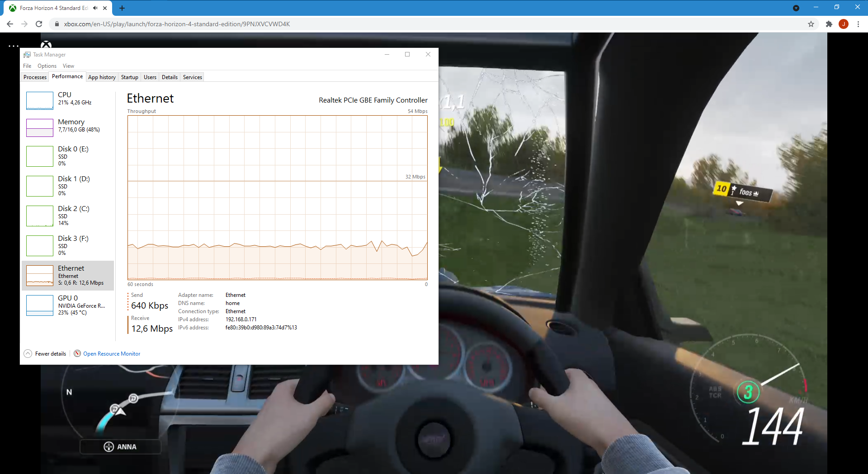
Task: Switch to the Processes tab
Action: pos(35,77)
